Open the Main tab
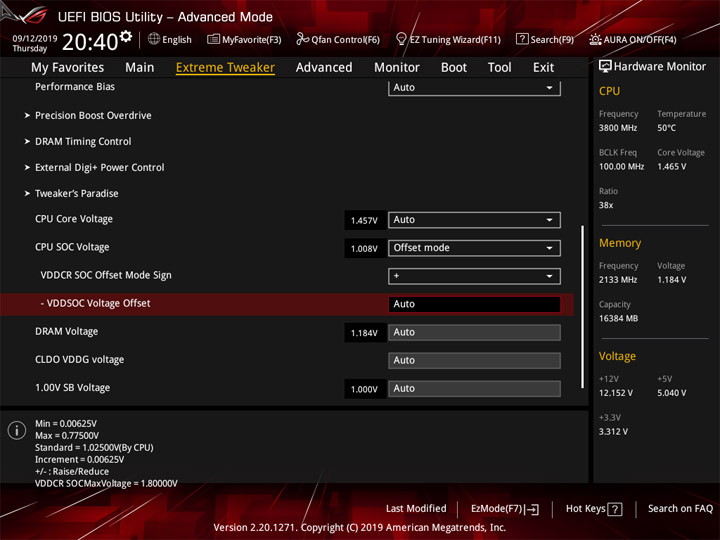The image size is (720, 540). [x=140, y=68]
